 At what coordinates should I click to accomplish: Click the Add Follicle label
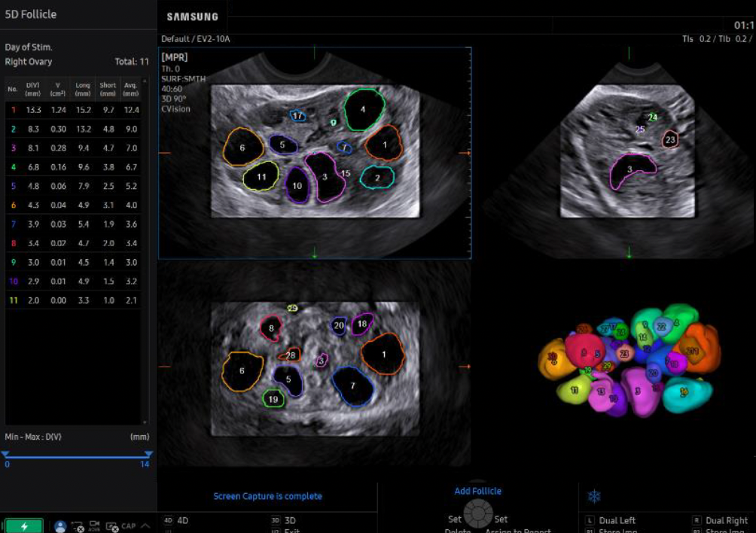(478, 491)
